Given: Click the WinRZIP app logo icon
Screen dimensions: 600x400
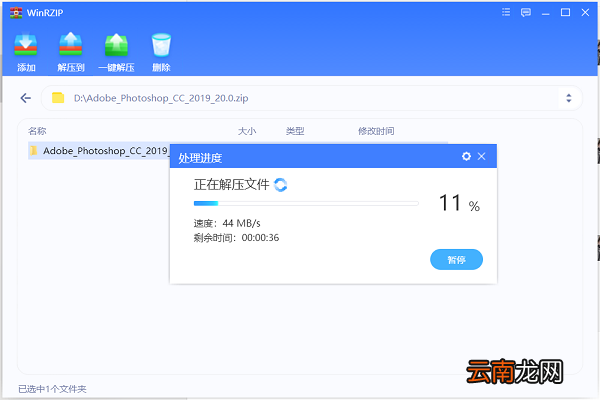Looking at the screenshot, I should (16, 12).
